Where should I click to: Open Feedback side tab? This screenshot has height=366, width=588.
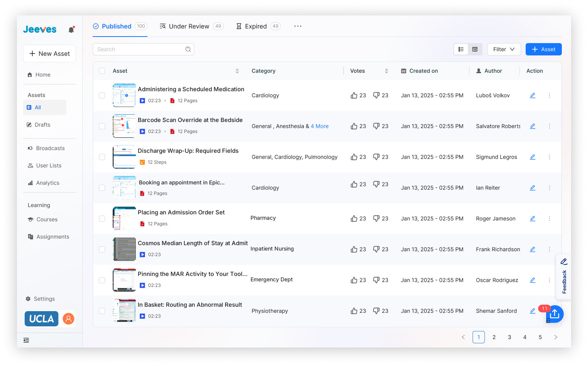coord(564,277)
